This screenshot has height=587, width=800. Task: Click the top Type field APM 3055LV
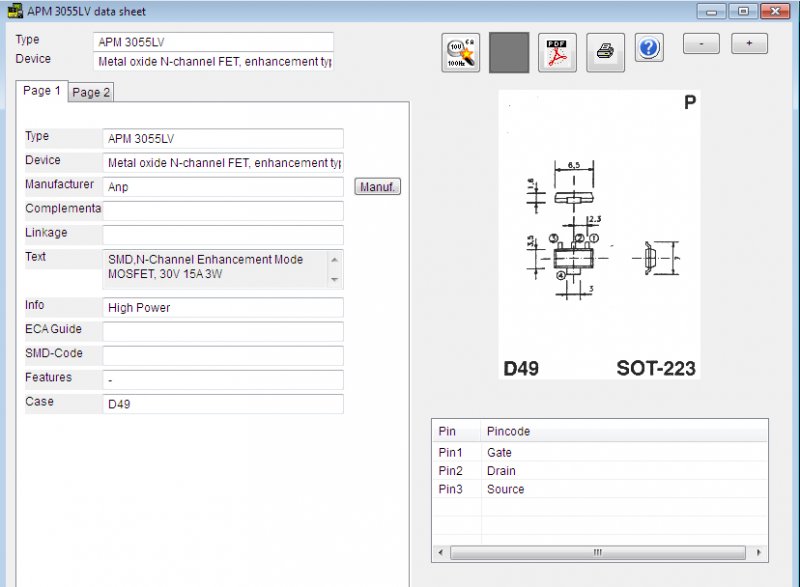pyautogui.click(x=213, y=42)
